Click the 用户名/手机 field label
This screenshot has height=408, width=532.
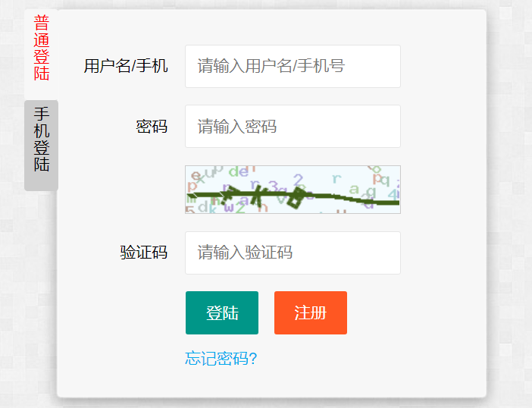point(126,66)
